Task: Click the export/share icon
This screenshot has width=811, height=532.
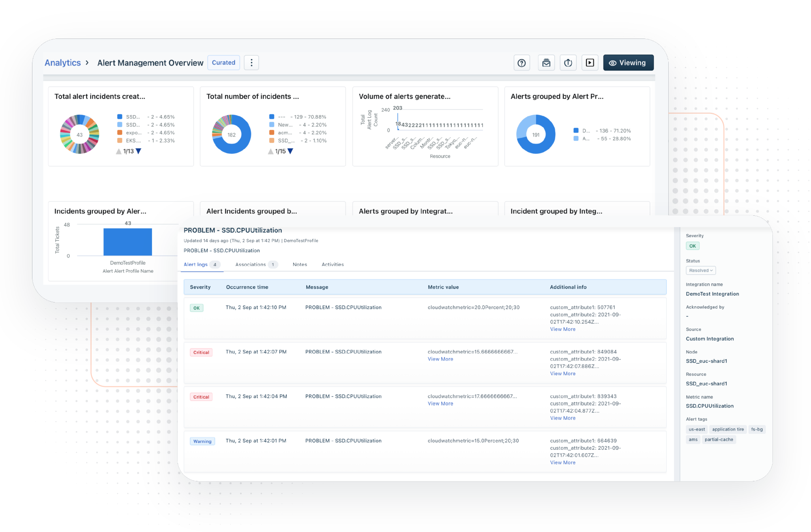Action: tap(568, 62)
